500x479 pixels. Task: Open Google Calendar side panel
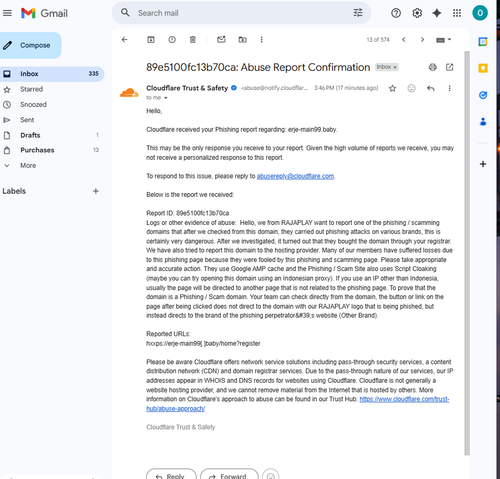coord(483,42)
